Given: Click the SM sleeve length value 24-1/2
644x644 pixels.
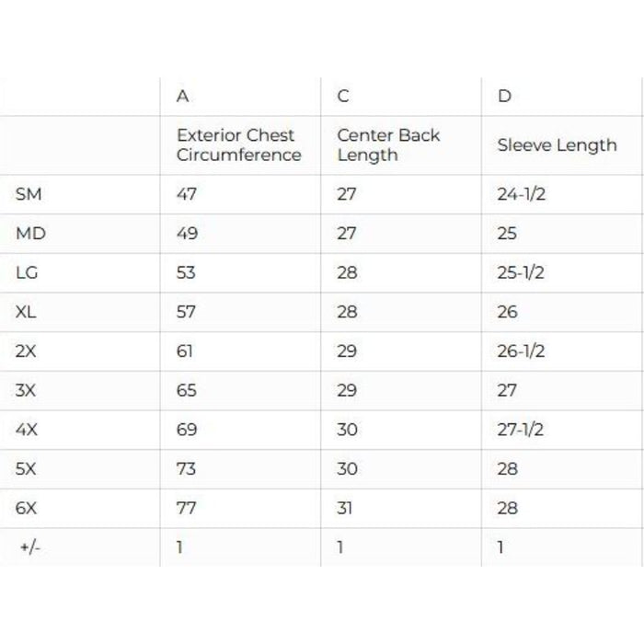Looking at the screenshot, I should [521, 194].
